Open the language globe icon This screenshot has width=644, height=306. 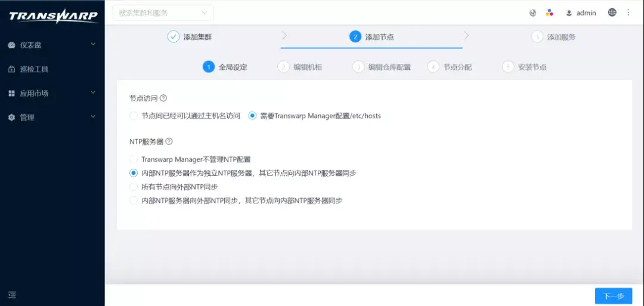click(x=612, y=13)
